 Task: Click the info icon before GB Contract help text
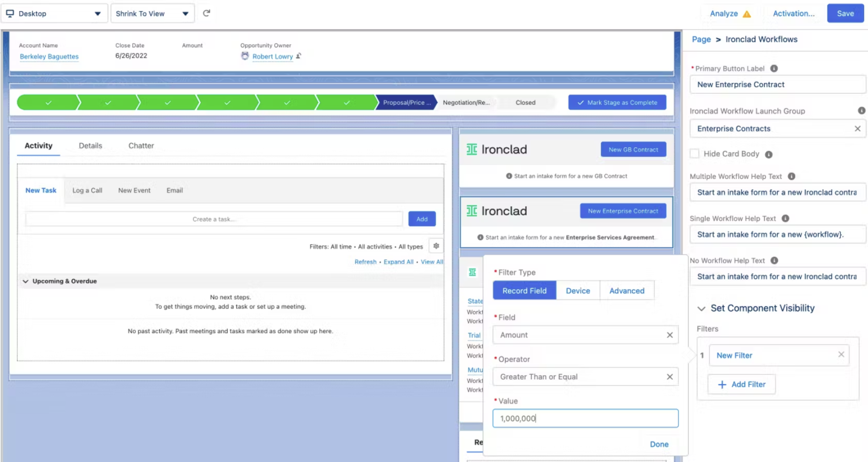[509, 176]
